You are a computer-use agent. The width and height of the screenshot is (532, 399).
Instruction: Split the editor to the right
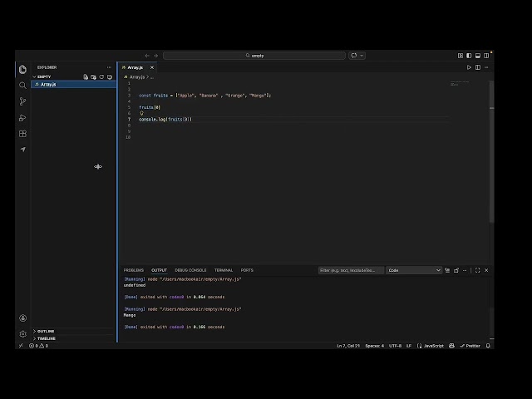[x=478, y=67]
